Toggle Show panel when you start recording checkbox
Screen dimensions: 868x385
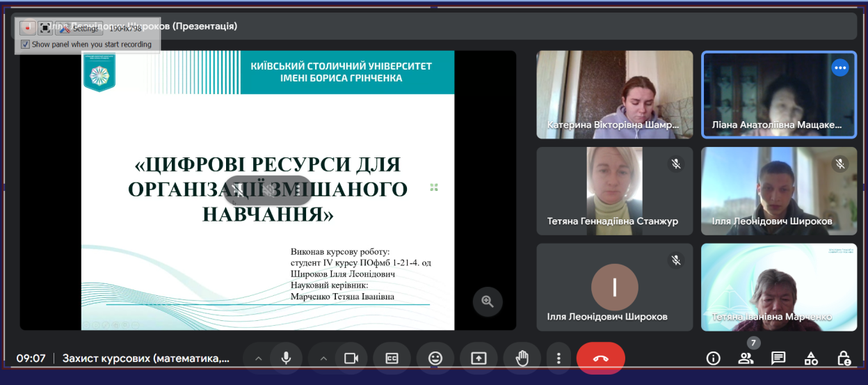tap(25, 44)
